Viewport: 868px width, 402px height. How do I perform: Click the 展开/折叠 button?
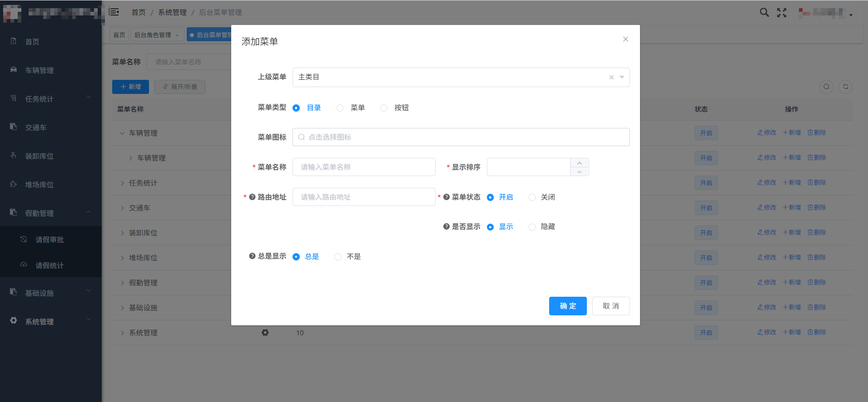[x=180, y=87]
